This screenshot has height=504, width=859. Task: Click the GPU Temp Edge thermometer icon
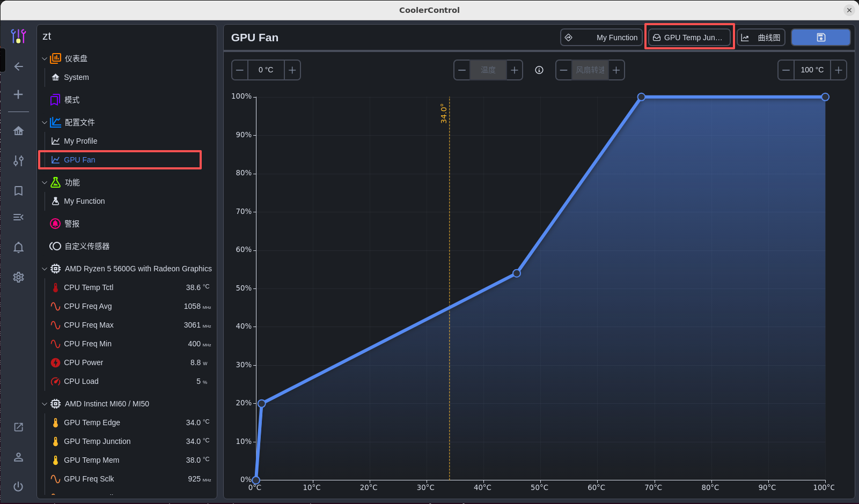(55, 423)
